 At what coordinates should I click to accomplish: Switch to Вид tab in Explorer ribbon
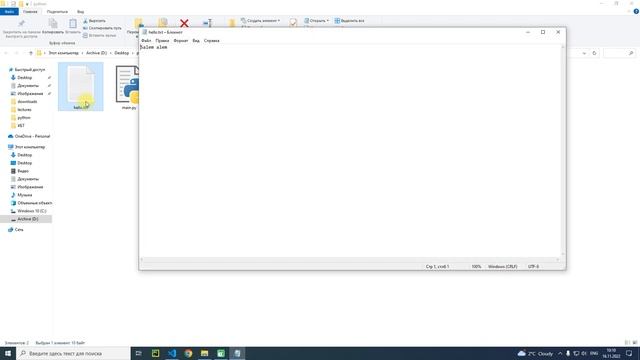(x=80, y=11)
